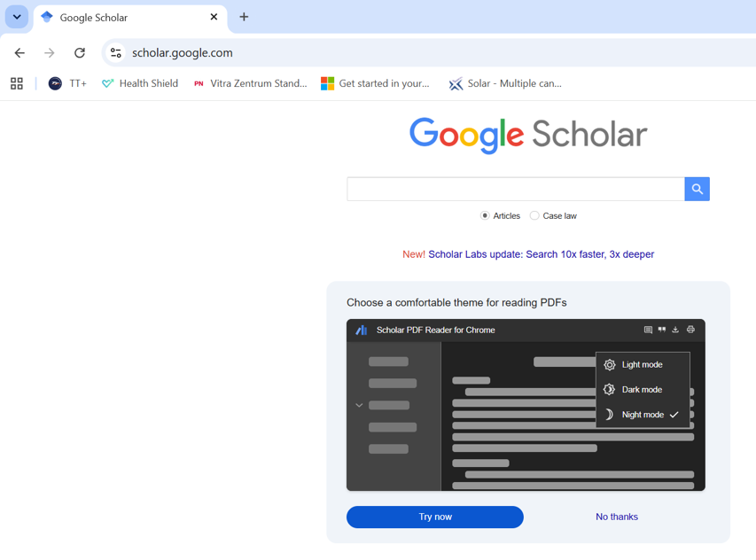This screenshot has width=756, height=560.
Task: Choose Night mode in the theme menu
Action: pyautogui.click(x=643, y=415)
